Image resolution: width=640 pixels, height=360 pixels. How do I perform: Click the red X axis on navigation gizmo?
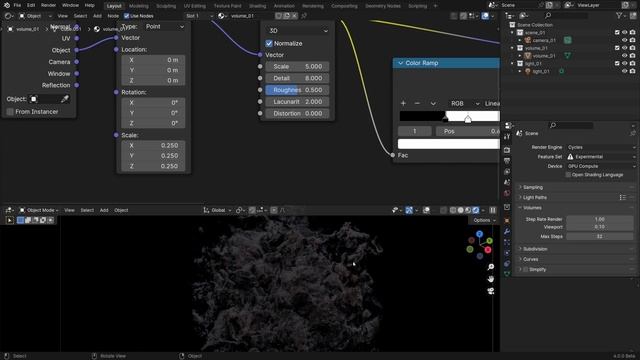pyautogui.click(x=488, y=250)
